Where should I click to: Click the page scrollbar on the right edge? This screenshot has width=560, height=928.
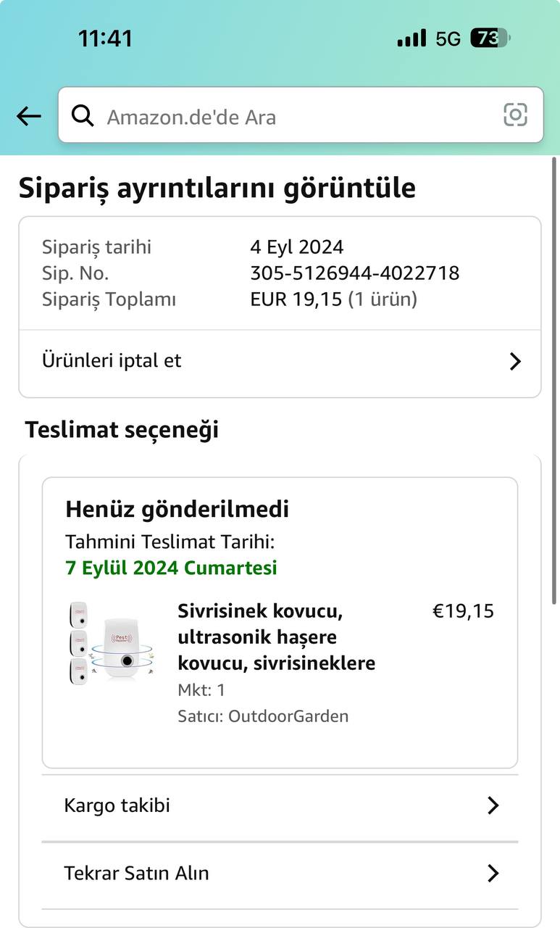[x=555, y=377]
